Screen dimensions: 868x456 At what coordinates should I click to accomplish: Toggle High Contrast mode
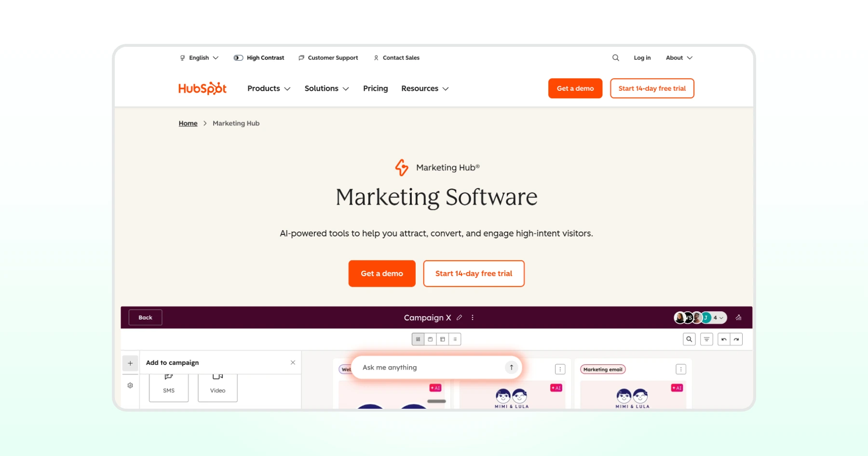(x=259, y=58)
